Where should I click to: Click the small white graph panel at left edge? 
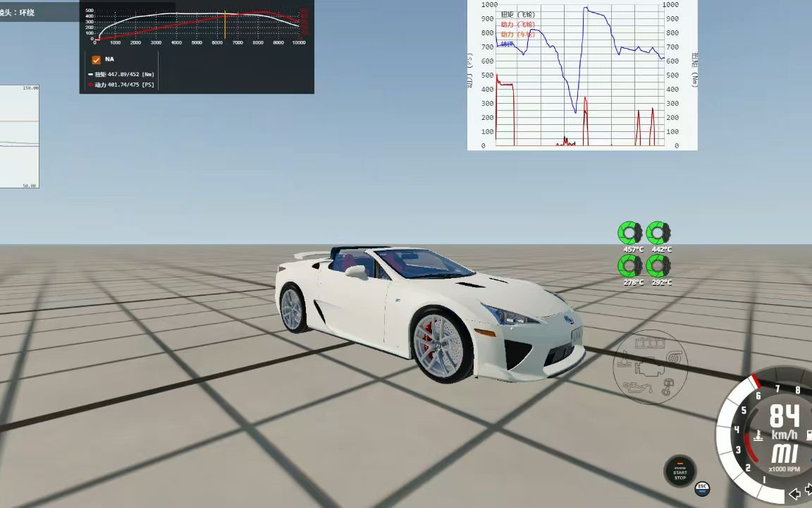pos(19,136)
